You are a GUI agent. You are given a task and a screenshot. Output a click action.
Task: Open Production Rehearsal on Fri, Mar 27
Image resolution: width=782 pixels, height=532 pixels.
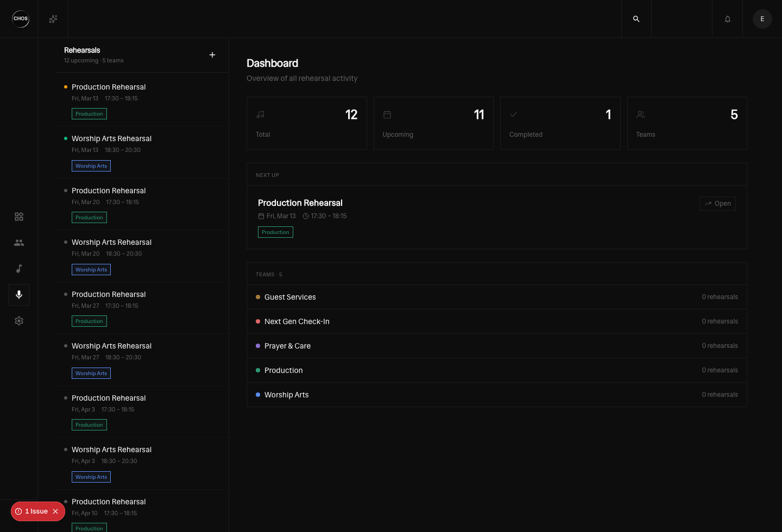click(x=142, y=308)
